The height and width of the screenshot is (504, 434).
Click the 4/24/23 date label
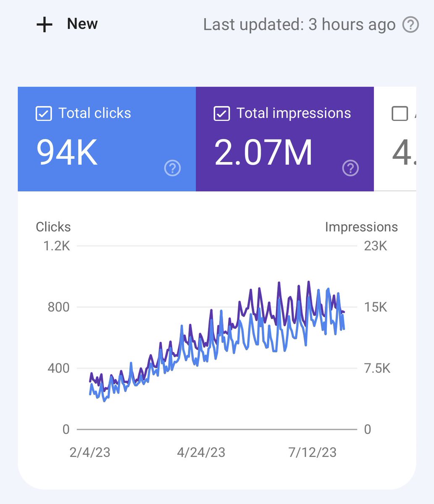point(201,452)
